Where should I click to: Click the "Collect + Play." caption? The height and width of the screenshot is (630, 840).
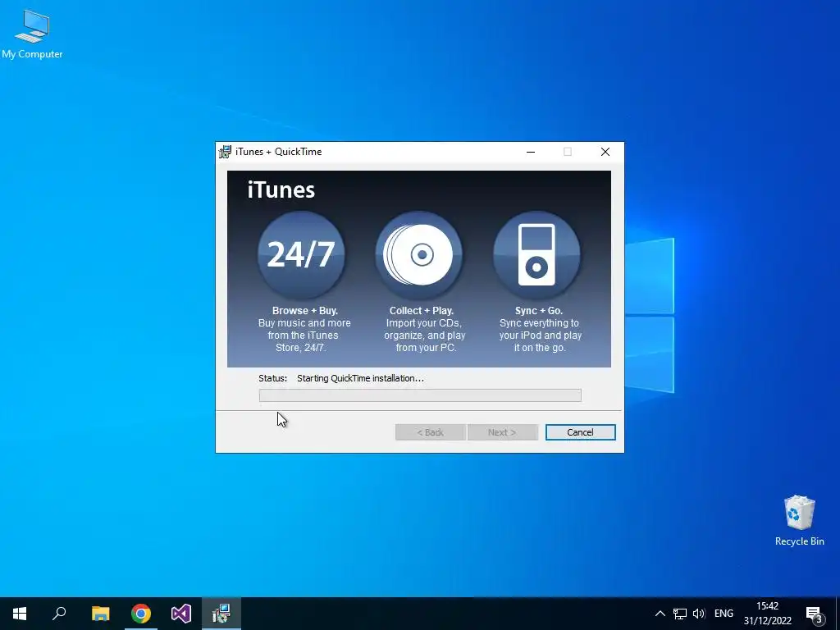422,311
